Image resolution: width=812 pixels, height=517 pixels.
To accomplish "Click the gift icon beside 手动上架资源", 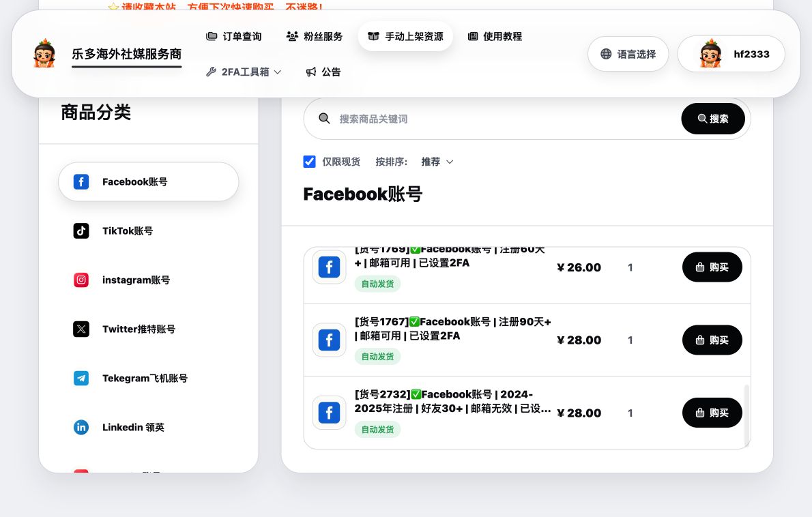I will (x=373, y=36).
